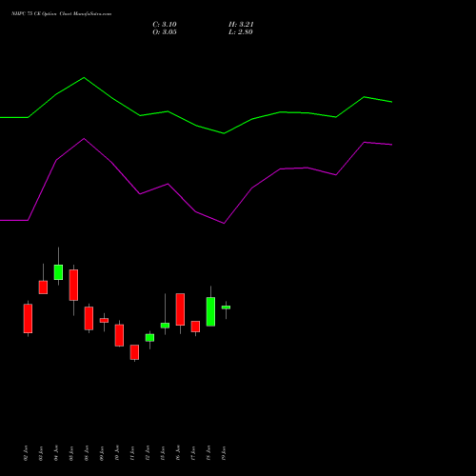Click the tall red candle for 05 Jun
Screen dimensions: 476x476
point(73,285)
